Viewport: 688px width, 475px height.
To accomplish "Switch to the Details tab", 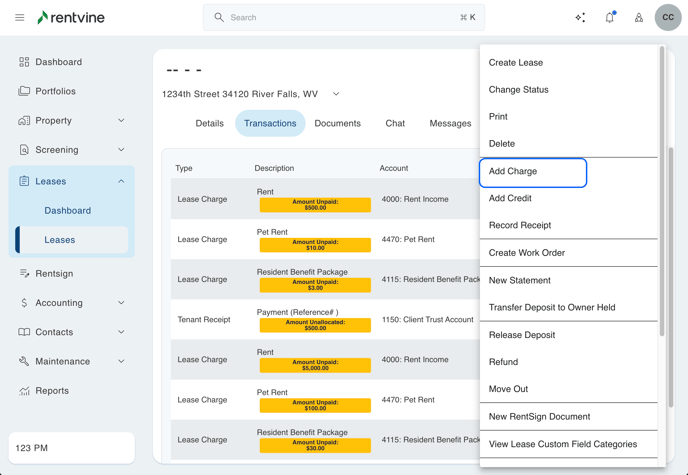I will pos(209,124).
